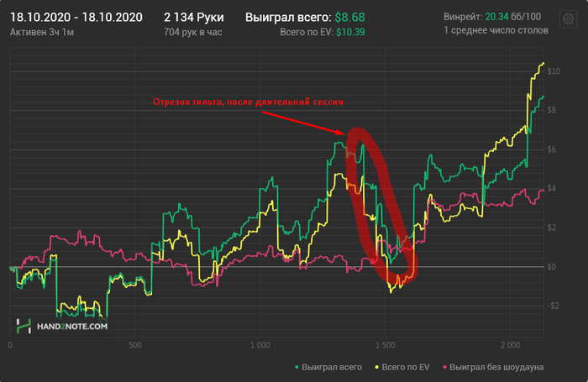Click the '2 134 Руки' hand count
Image resolution: width=588 pixels, height=382 pixels.
point(194,18)
